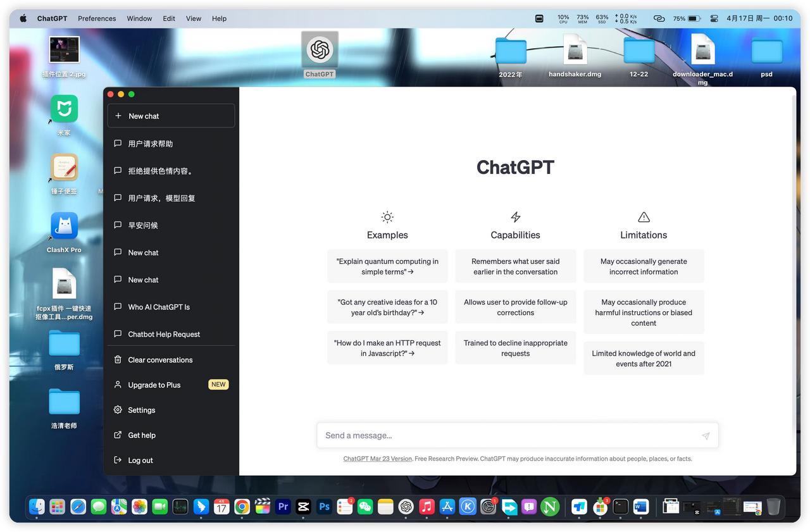Open Control Center in the menu bar
The height and width of the screenshot is (532, 810).
714,18
